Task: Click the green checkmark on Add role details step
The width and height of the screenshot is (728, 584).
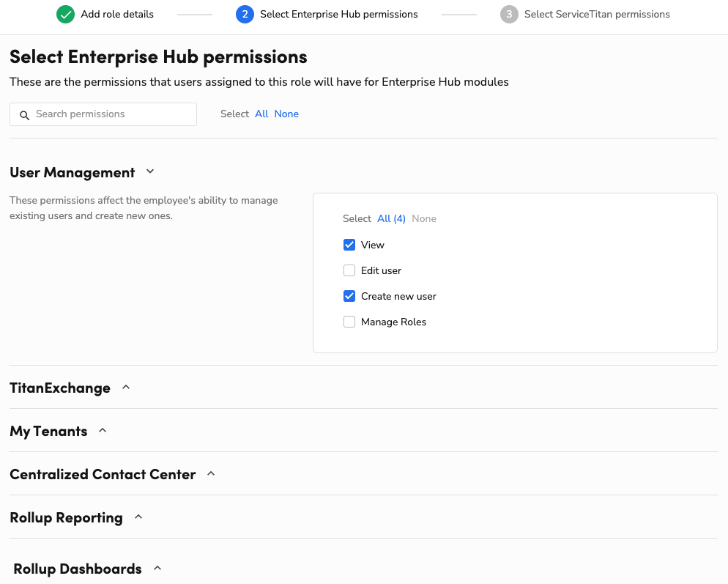Action: click(x=65, y=14)
